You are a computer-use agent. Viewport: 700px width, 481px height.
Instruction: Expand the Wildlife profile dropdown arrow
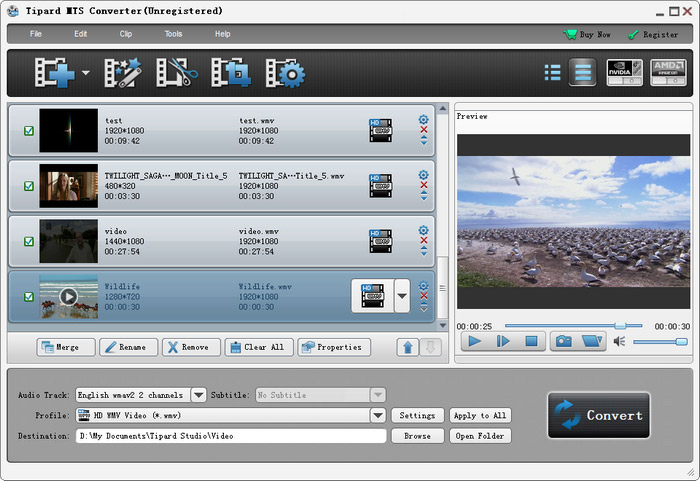(402, 296)
